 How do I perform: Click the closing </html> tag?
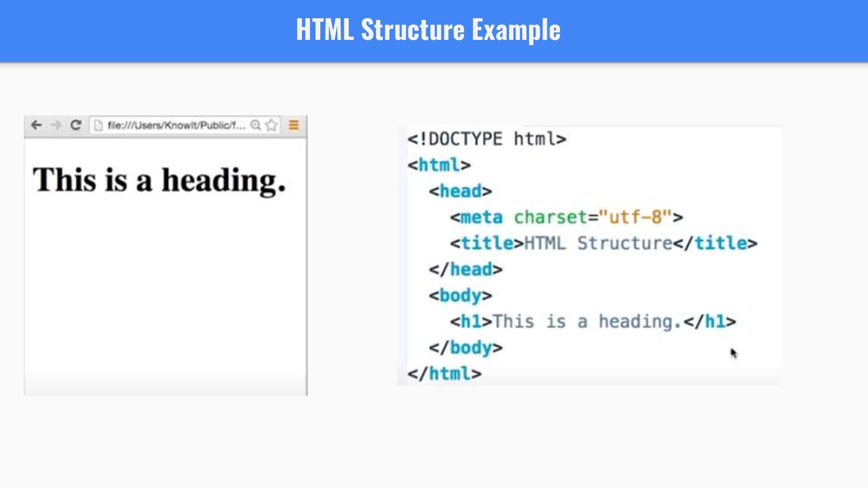pos(444,373)
